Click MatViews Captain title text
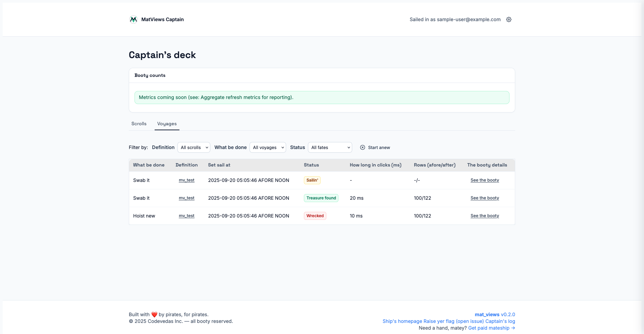Screen dimensions: 644x334 coord(162,19)
